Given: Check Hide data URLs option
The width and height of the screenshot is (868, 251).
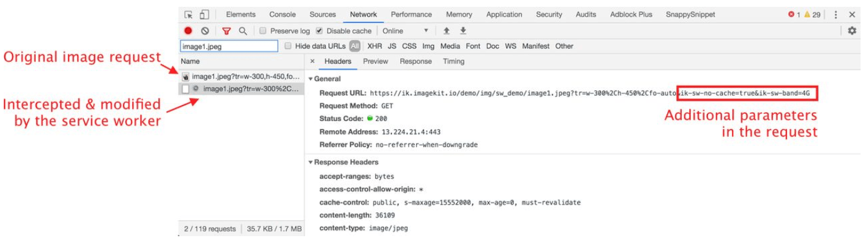Looking at the screenshot, I should [x=288, y=46].
